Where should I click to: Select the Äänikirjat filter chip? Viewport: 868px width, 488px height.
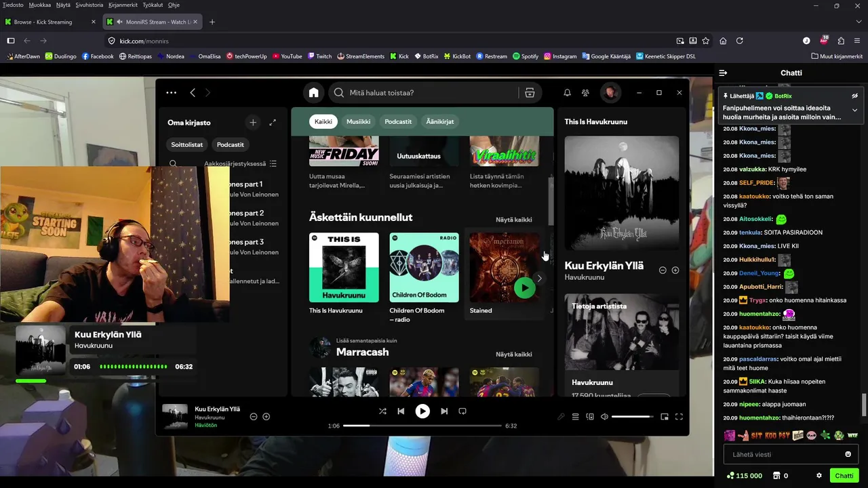439,121
